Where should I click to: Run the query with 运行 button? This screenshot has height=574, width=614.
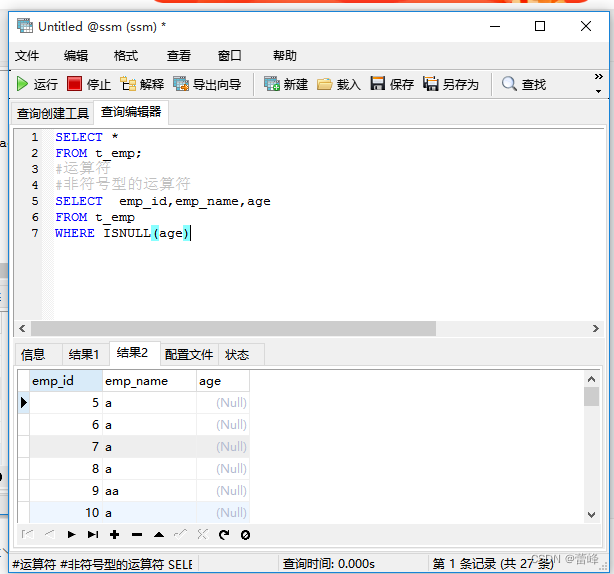tap(37, 84)
